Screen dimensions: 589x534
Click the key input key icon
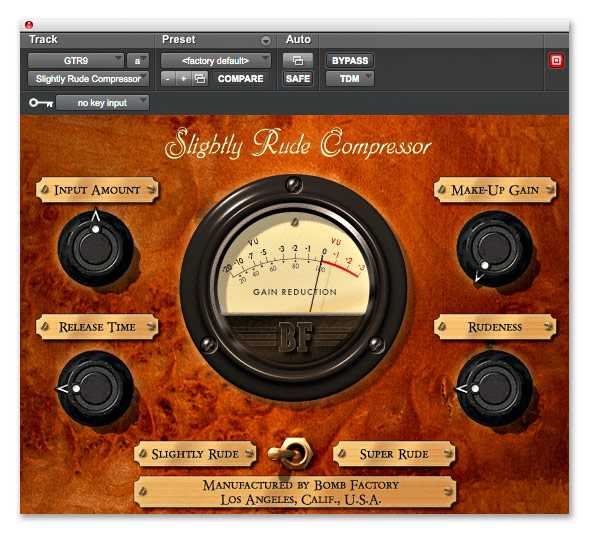[x=41, y=103]
